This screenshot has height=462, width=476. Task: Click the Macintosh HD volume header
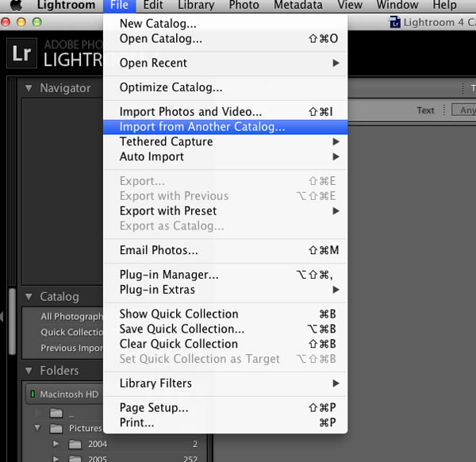tap(65, 395)
